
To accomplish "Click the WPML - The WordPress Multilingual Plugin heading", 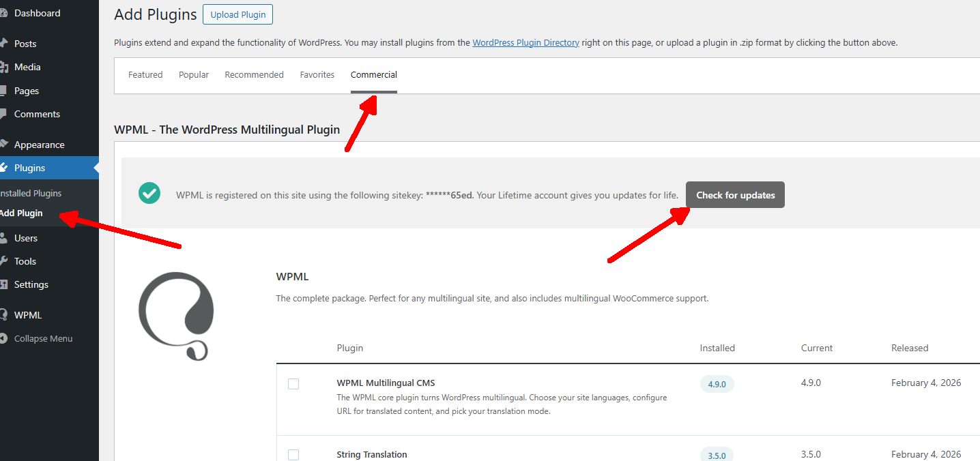I will [x=227, y=130].
